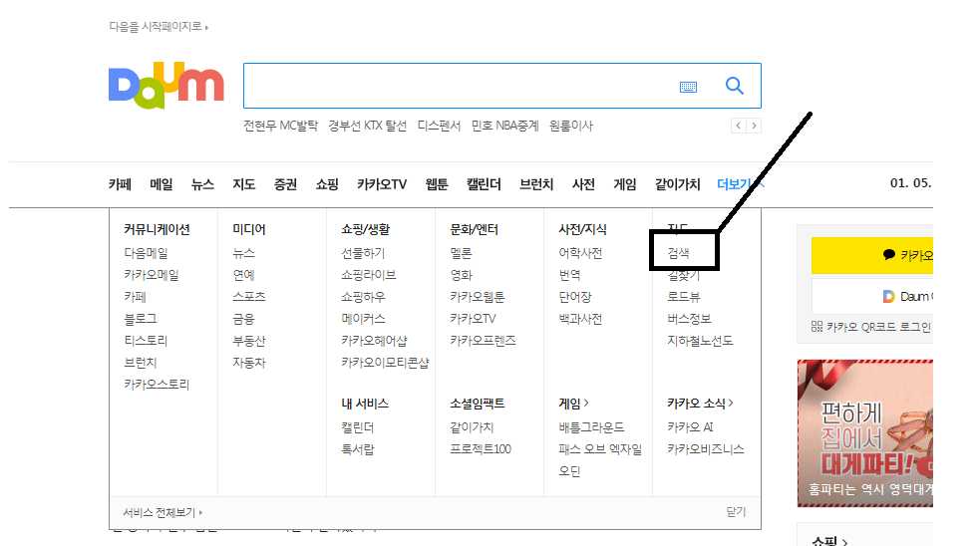Show previous trending keywords with left arrow

pyautogui.click(x=739, y=126)
